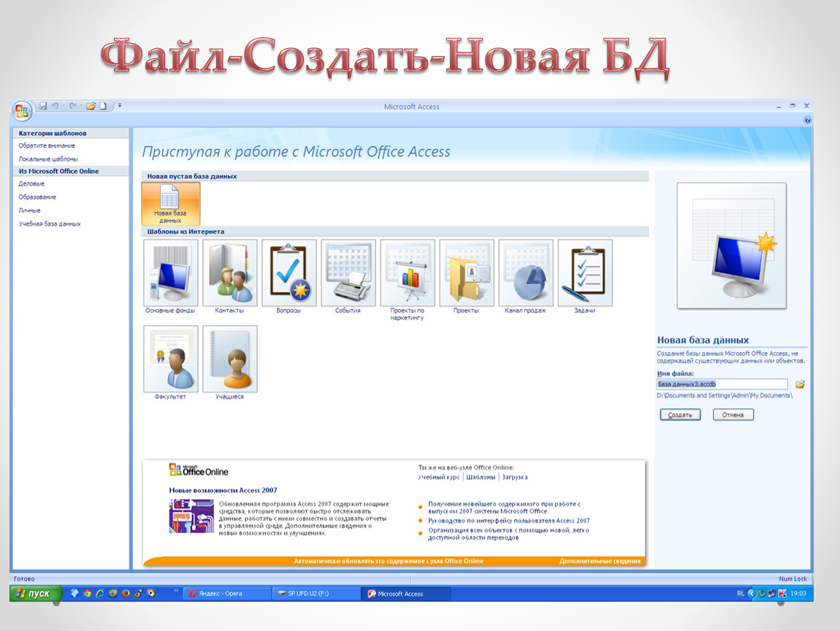Click the Chrome icon in quick launch
This screenshot has width=840, height=631.
point(88,594)
